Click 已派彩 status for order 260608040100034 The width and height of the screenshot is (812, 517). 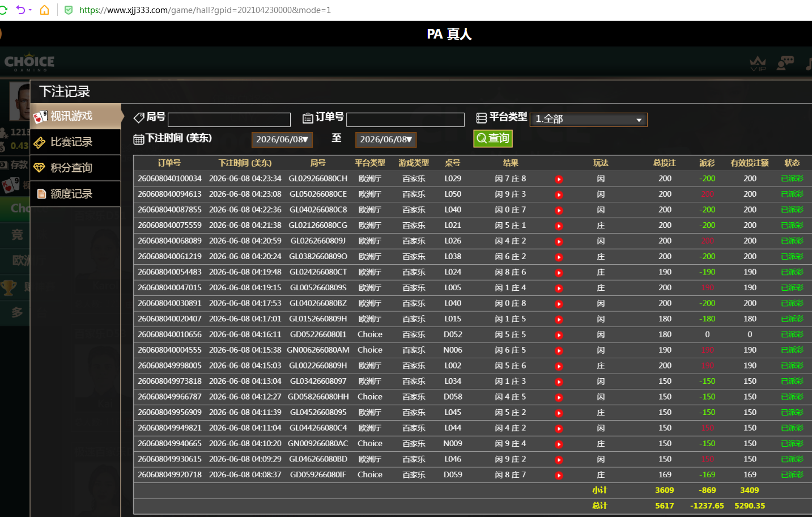click(x=792, y=178)
